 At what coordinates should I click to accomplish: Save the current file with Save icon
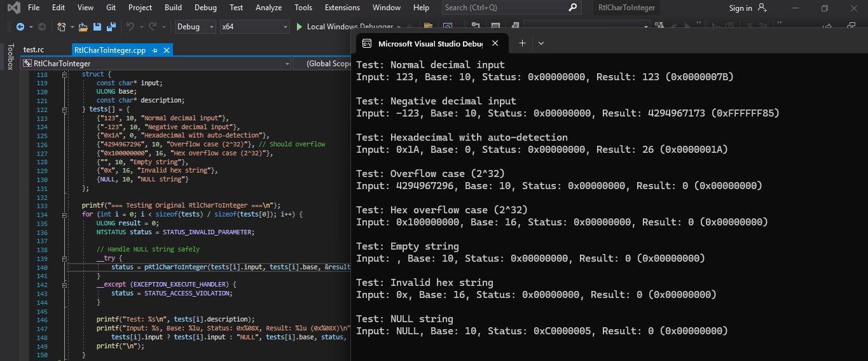click(97, 27)
